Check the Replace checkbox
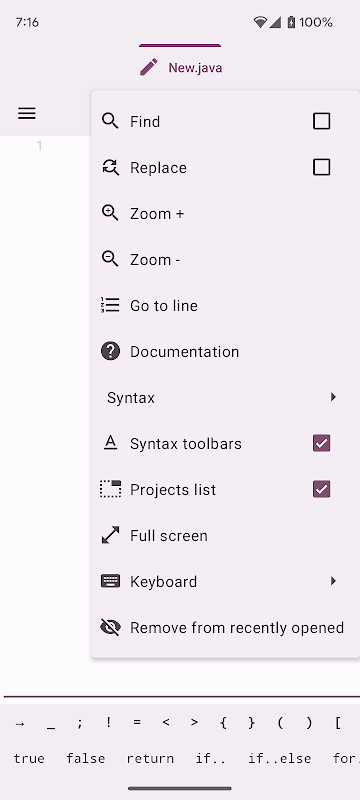This screenshot has height=800, width=360. pos(321,167)
